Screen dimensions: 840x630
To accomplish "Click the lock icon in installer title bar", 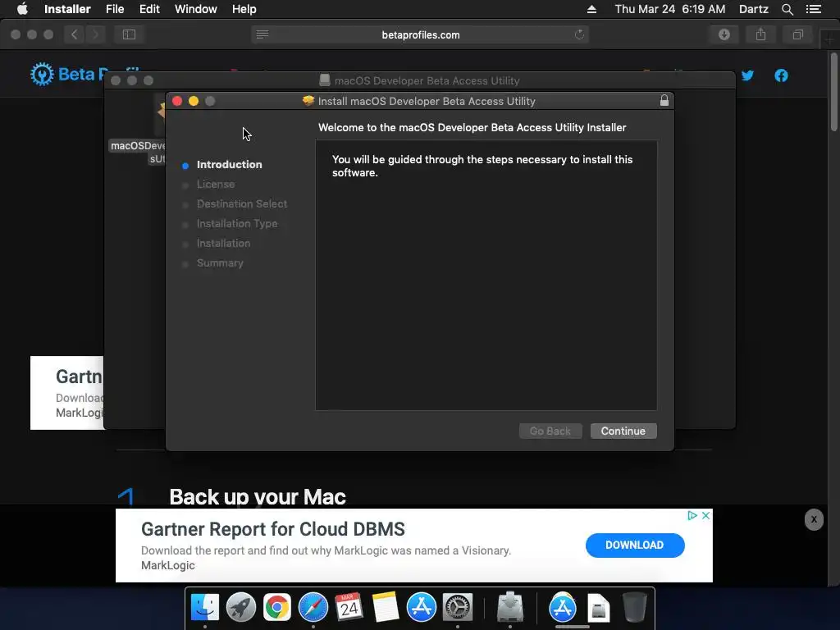I will pyautogui.click(x=664, y=101).
